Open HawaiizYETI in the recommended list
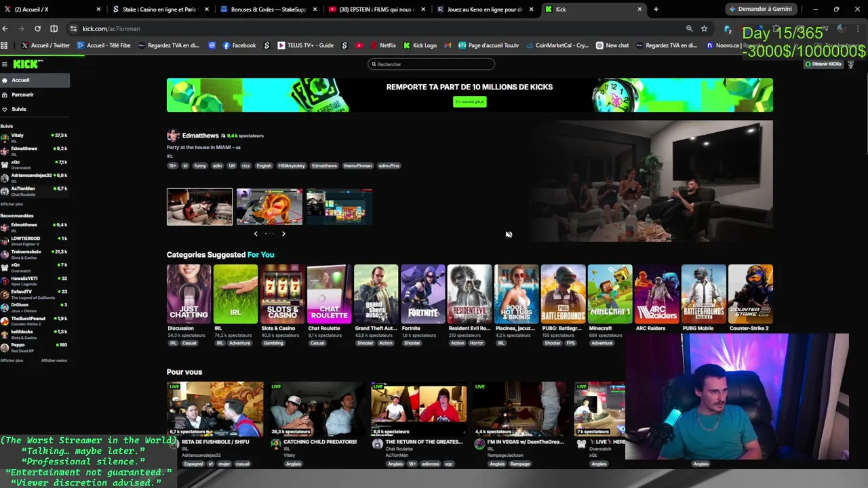The width and height of the screenshot is (868, 488). [x=34, y=280]
